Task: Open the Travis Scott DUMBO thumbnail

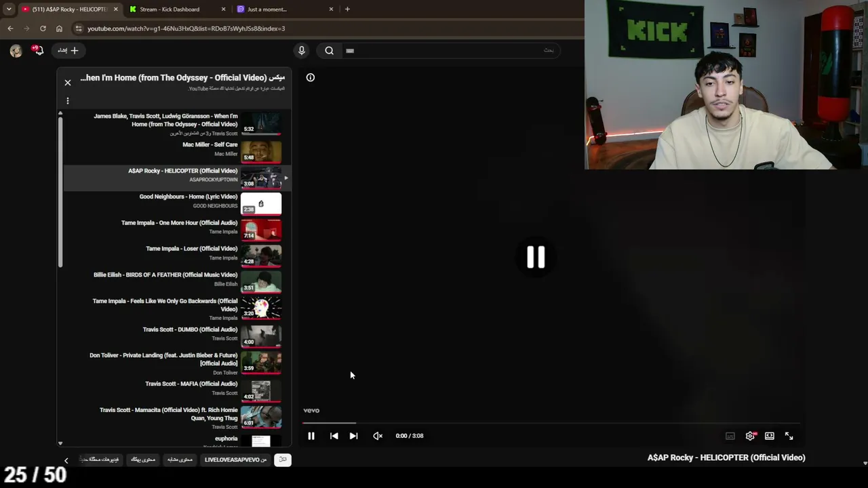Action: tap(261, 336)
